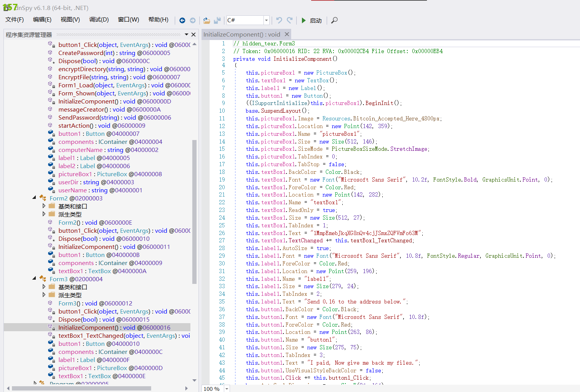Select messageCreator() : void method
580x392 pixels.
[x=110, y=110]
